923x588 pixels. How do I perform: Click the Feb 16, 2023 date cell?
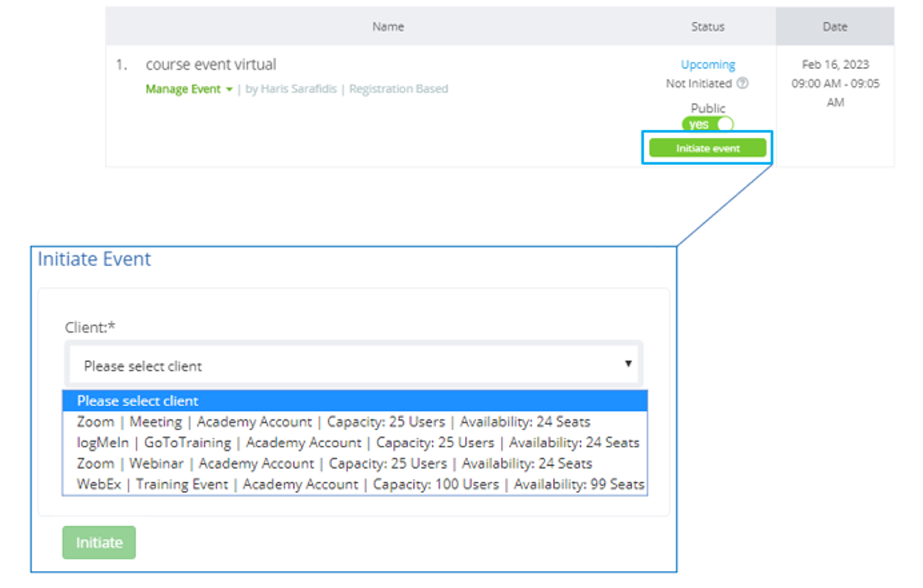[x=835, y=65]
